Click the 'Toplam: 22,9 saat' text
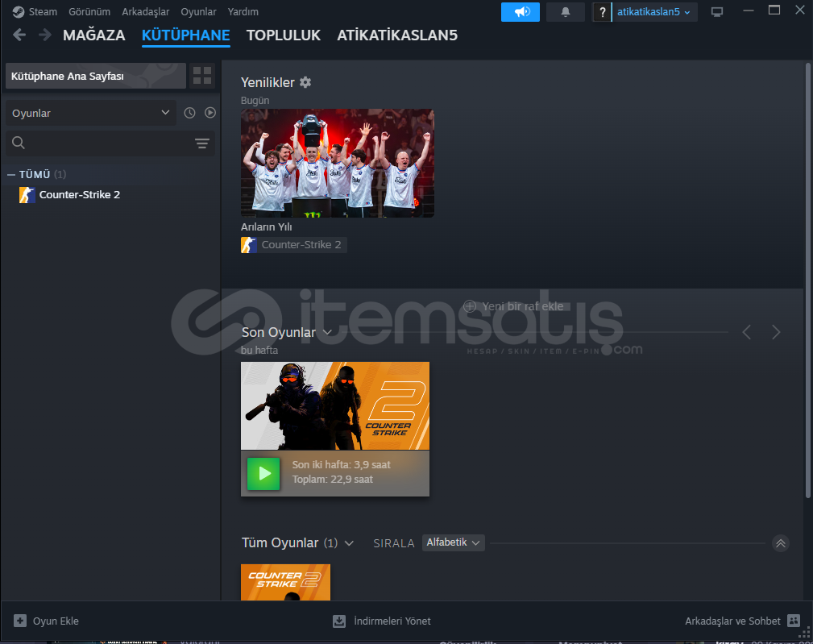 pyautogui.click(x=332, y=479)
